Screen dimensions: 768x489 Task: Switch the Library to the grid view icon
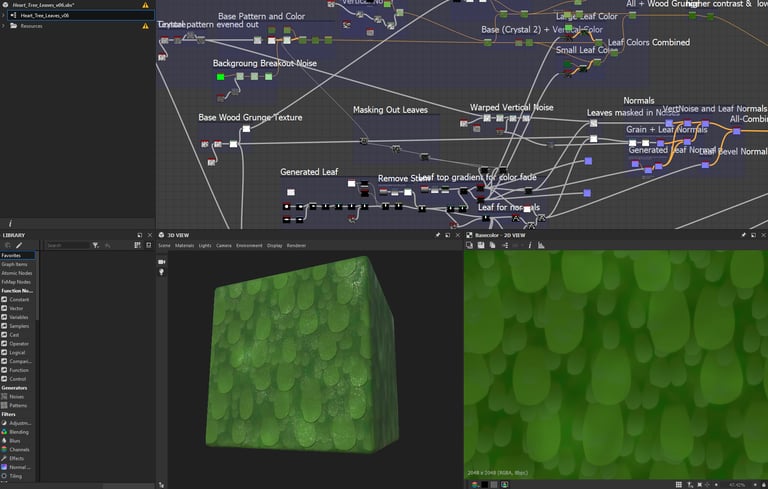pos(137,245)
